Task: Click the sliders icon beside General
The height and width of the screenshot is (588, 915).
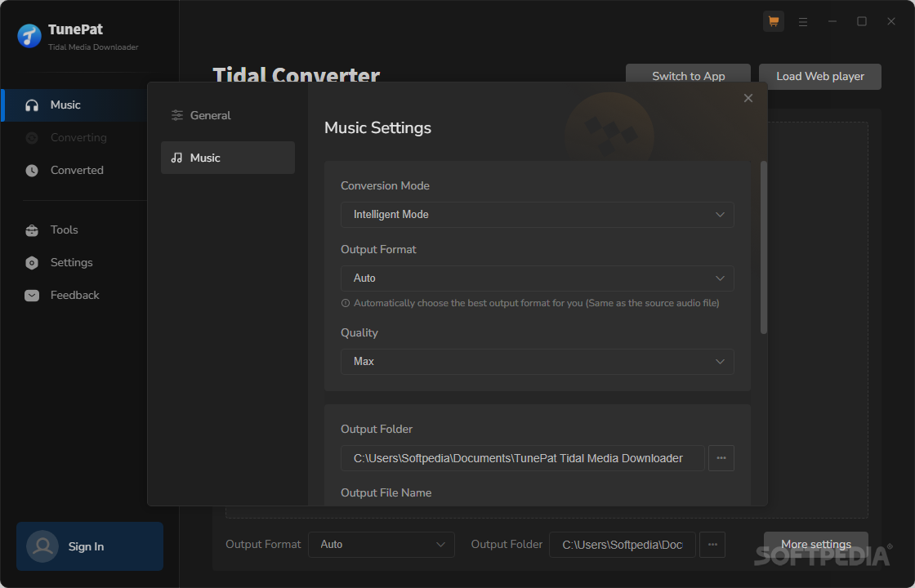Action: [x=176, y=115]
